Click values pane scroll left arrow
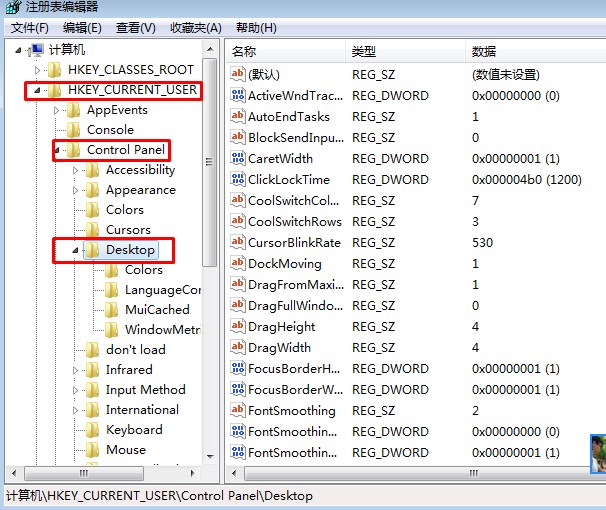This screenshot has width=606, height=510. coord(233,473)
